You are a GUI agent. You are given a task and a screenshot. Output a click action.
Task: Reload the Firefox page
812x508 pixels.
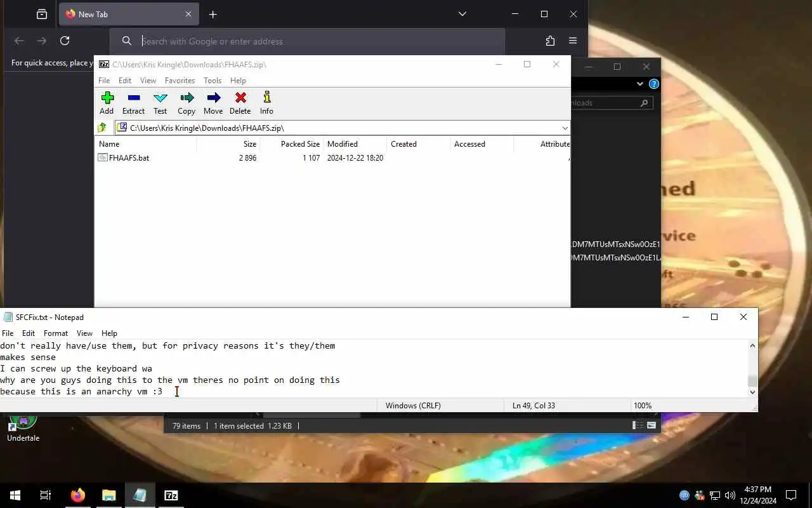click(x=65, y=41)
